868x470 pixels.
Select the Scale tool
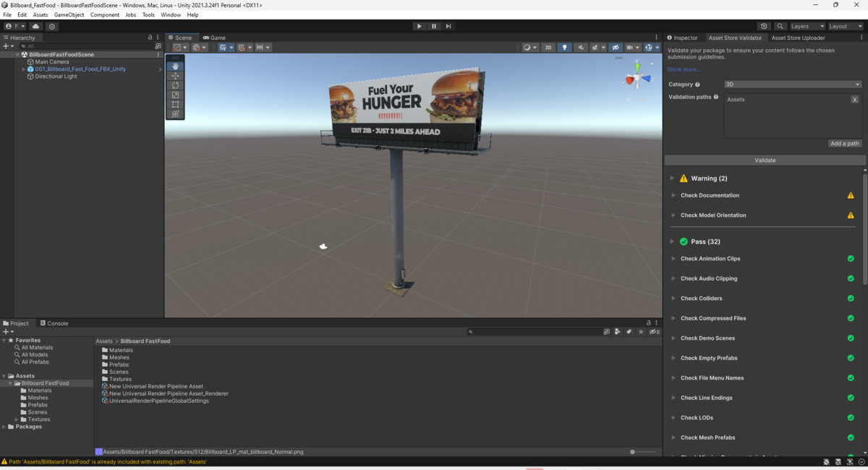pyautogui.click(x=175, y=95)
